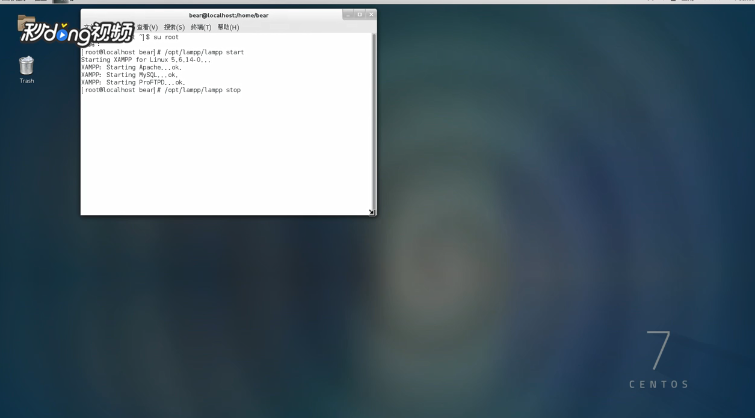Click the '/opt/lampp/lampp start' command line
The image size is (755, 418).
point(163,52)
